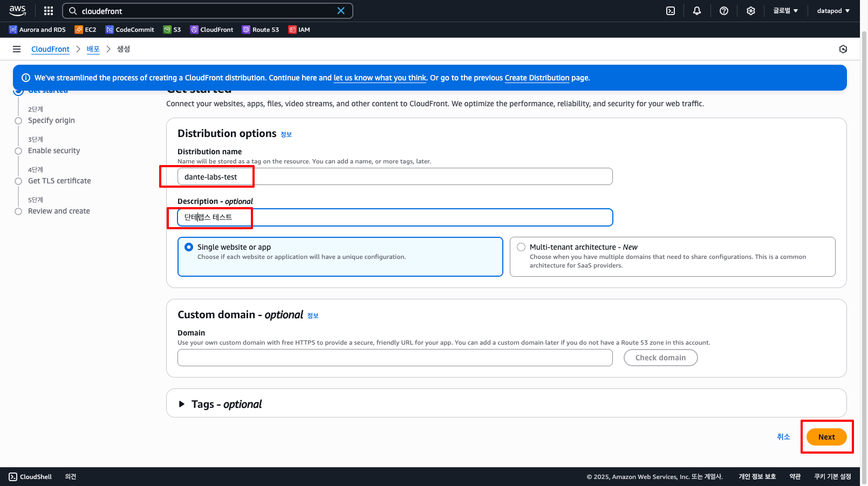Open the 글로벌 region dropdown
Viewport: 868px width, 486px height.
point(785,11)
